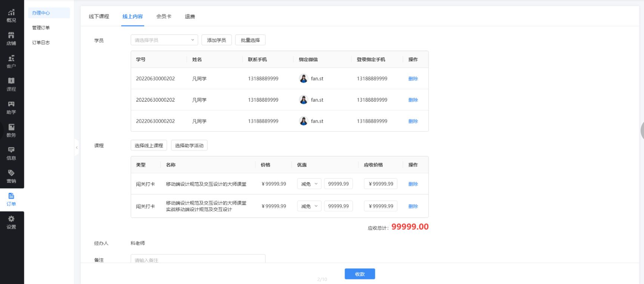This screenshot has width=644, height=284.
Task: Click the 添加学员 button
Action: [x=217, y=40]
